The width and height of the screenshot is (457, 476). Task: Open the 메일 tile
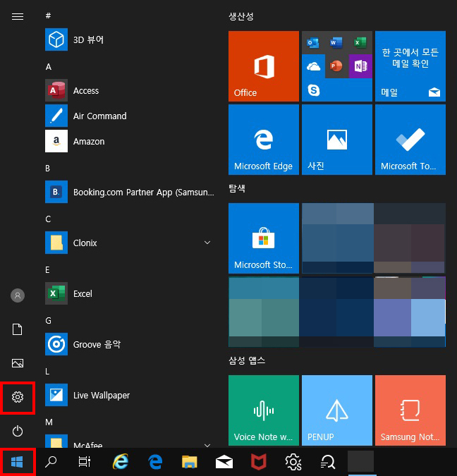[x=410, y=66]
